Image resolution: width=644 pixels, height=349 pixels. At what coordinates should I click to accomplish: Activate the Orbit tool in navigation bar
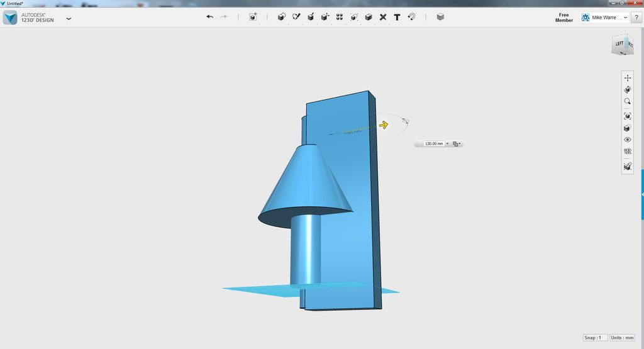pos(627,89)
